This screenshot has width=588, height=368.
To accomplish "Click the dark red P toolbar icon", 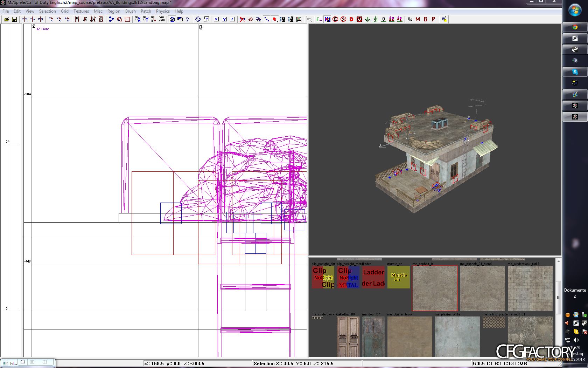I will point(434,19).
